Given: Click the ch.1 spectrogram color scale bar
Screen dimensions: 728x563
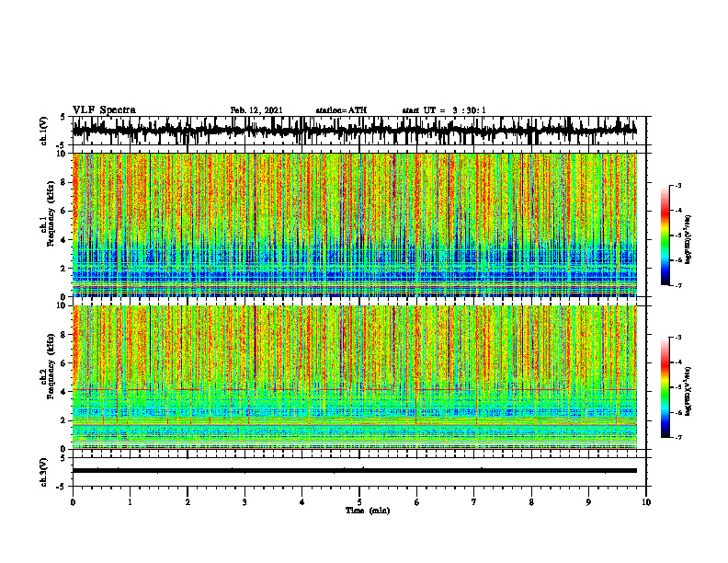Looking at the screenshot, I should pos(665,236).
